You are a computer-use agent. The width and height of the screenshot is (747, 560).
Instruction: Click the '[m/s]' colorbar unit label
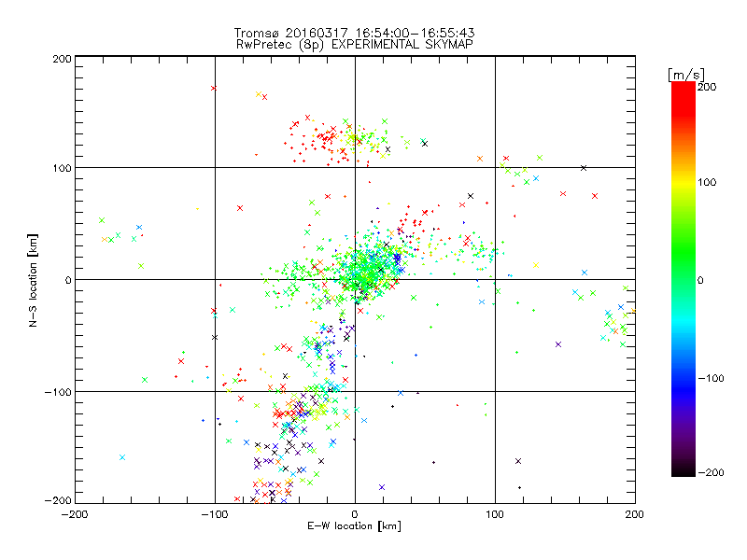click(x=686, y=75)
